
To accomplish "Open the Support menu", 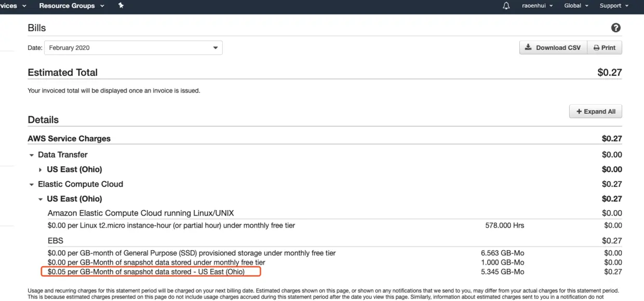I will click(614, 6).
